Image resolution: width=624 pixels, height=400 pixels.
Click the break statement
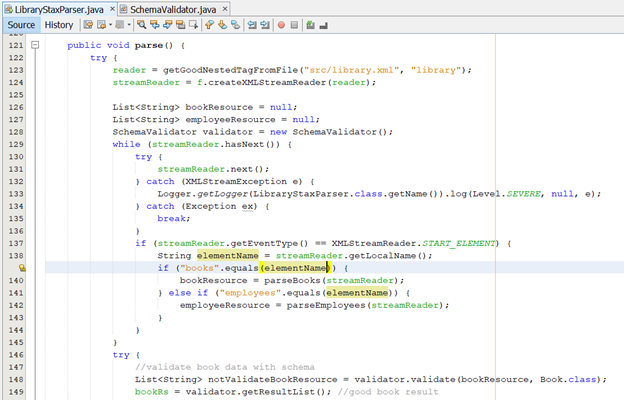point(174,219)
